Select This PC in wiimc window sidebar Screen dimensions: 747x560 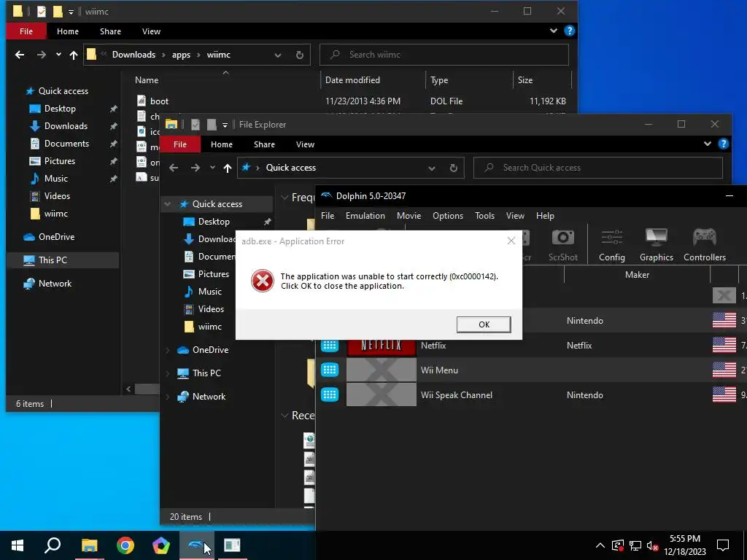coord(53,260)
